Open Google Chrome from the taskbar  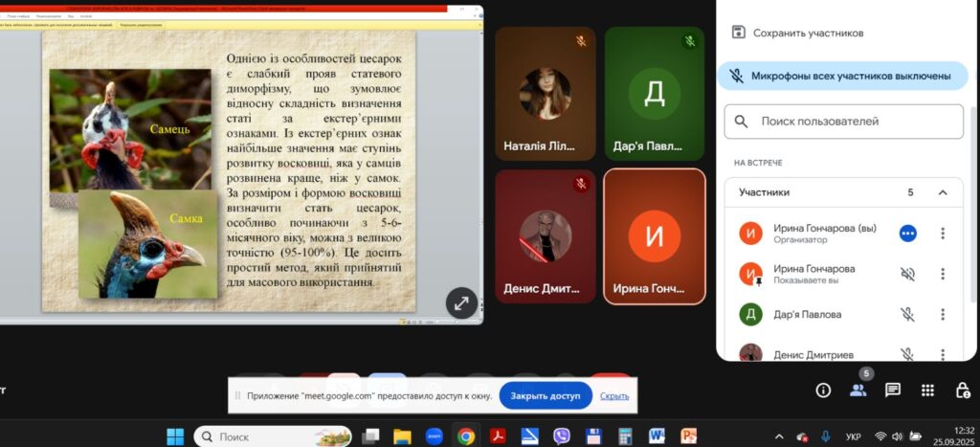click(466, 436)
